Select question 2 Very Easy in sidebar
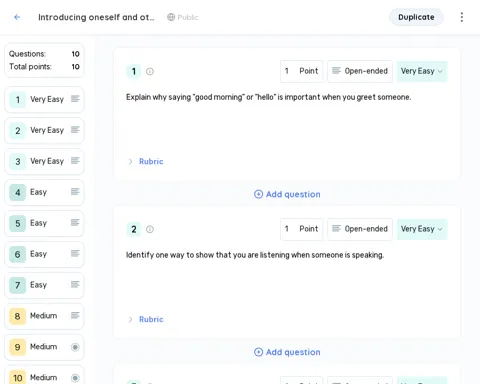Screen dimensions: 480x384 click(44, 130)
